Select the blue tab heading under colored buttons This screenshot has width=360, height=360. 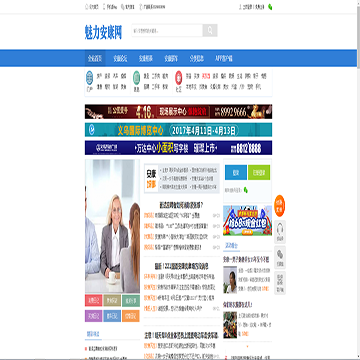pyautogui.click(x=93, y=334)
